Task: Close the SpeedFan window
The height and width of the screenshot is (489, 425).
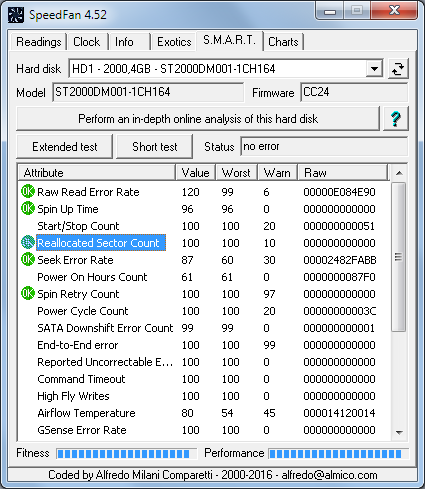Action: pos(394,11)
